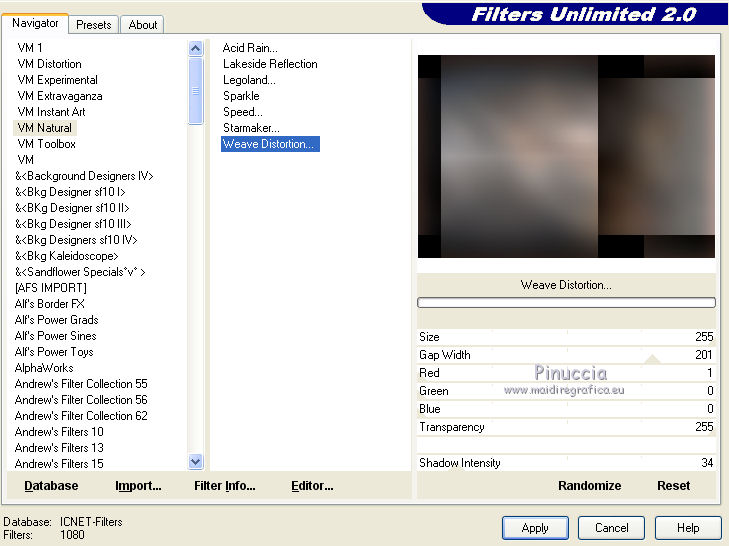Select the Acid Rain... filter

[x=250, y=48]
